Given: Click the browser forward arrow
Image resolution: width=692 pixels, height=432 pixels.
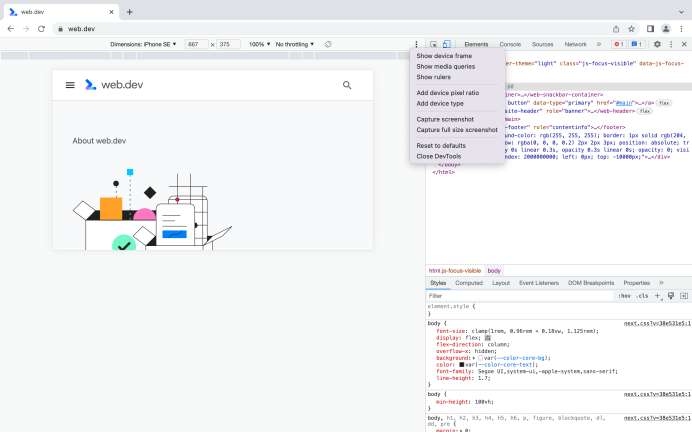Looking at the screenshot, I should click(x=26, y=29).
